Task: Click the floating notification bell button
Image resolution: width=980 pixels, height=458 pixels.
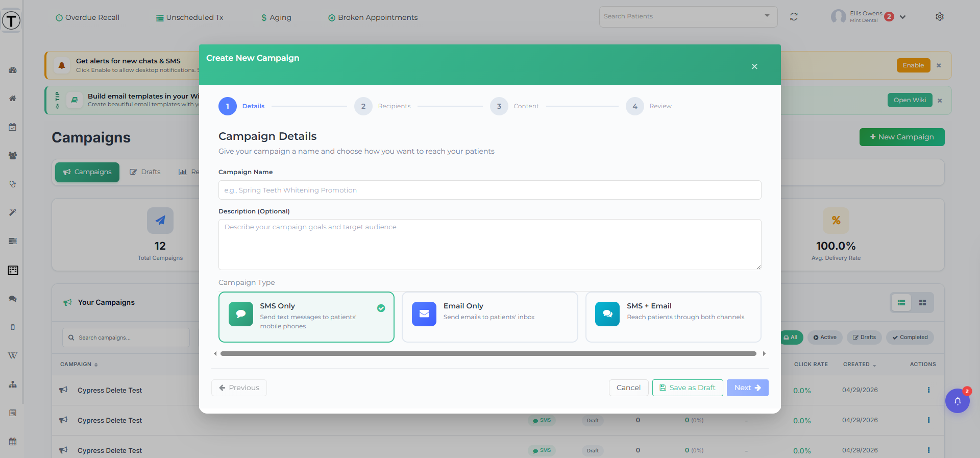Action: 958,401
